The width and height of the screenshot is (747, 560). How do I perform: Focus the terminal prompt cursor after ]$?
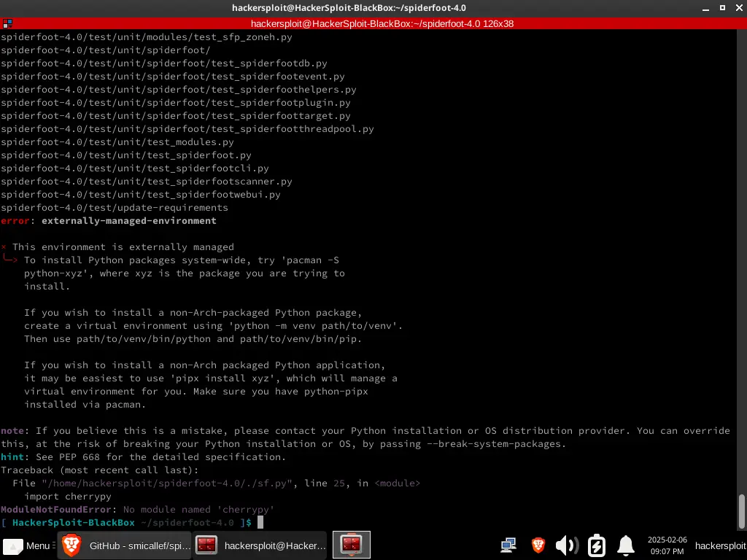[x=260, y=522]
